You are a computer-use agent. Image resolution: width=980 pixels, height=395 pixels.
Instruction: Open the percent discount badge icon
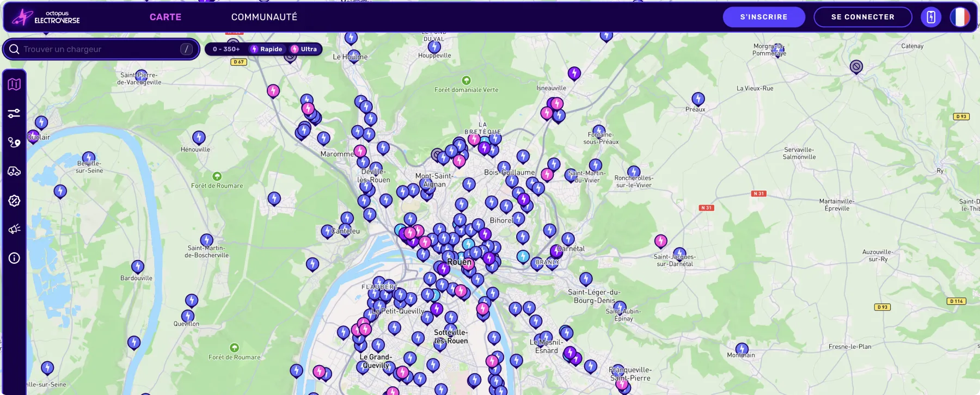[x=14, y=200]
